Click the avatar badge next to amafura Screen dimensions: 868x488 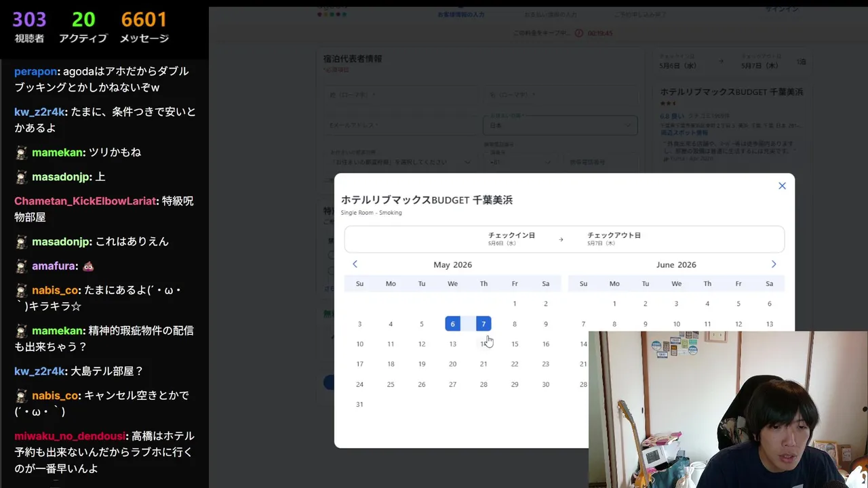pyautogui.click(x=21, y=266)
